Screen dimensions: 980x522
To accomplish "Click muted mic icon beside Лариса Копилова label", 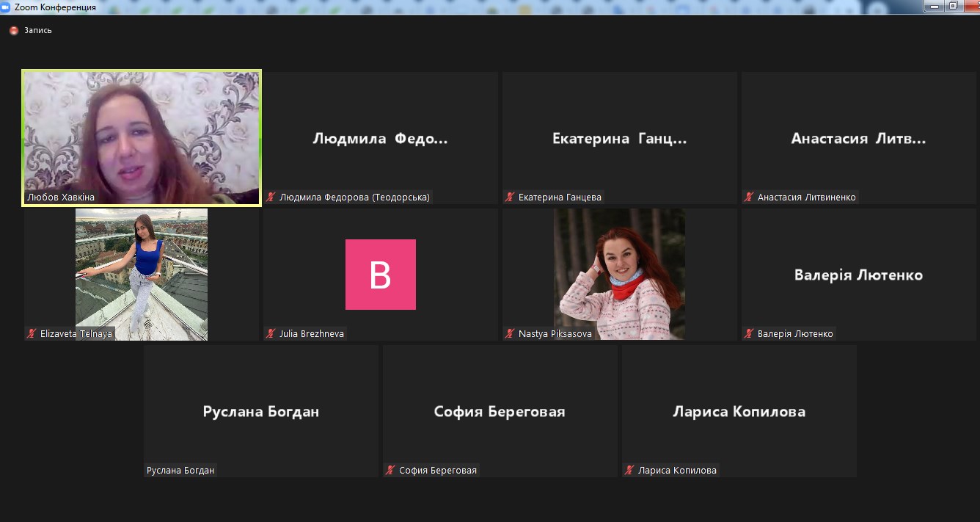I will click(629, 470).
